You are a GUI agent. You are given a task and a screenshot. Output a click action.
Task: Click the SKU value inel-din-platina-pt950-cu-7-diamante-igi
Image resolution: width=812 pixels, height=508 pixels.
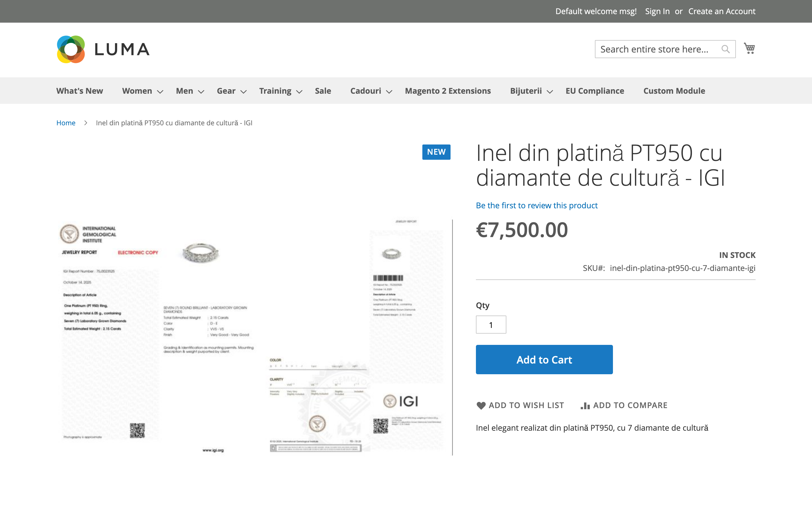tap(683, 268)
